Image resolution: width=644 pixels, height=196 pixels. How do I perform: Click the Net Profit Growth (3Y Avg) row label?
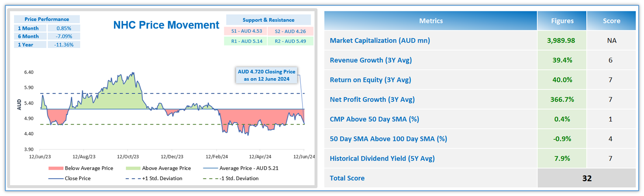pyautogui.click(x=372, y=99)
